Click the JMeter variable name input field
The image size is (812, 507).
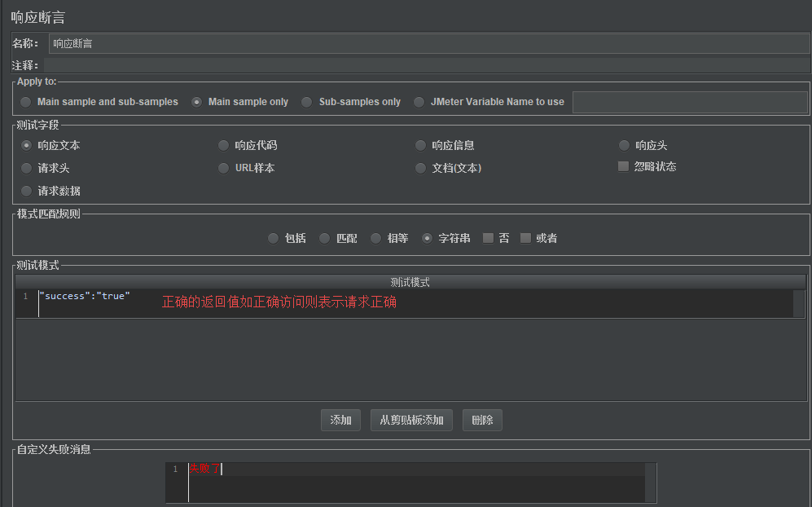690,102
